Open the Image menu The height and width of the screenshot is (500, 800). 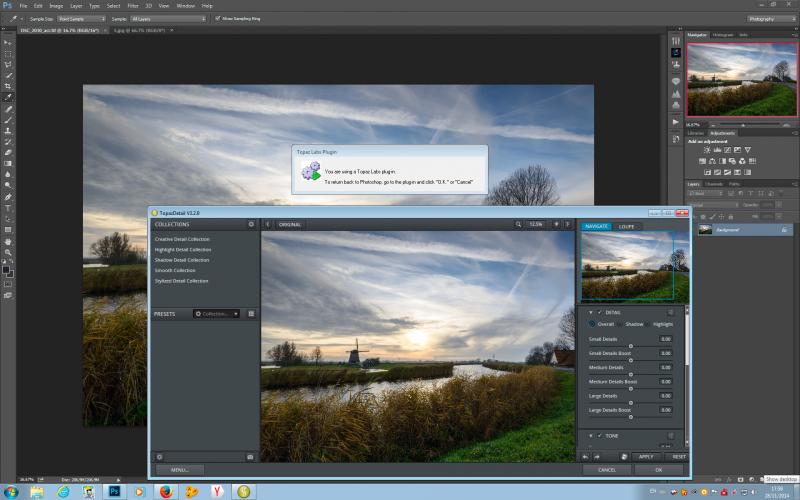(x=56, y=6)
